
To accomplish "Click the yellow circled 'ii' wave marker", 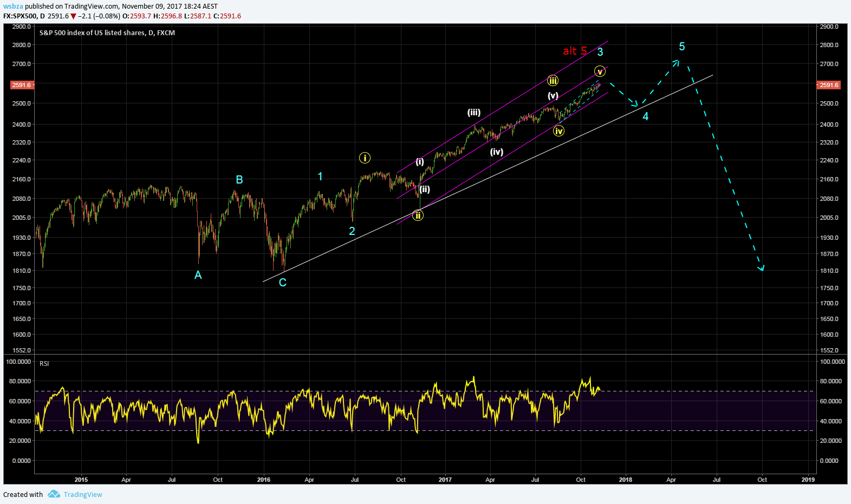I will tap(418, 215).
